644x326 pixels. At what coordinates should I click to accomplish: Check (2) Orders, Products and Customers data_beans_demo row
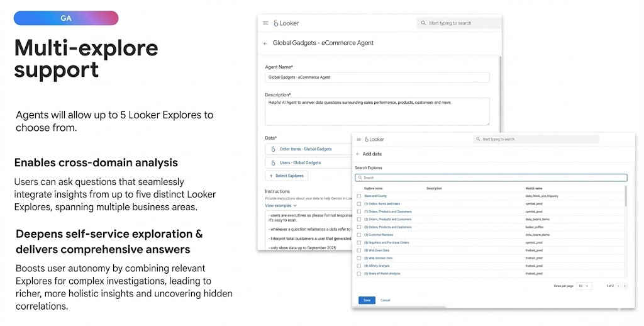click(359, 220)
